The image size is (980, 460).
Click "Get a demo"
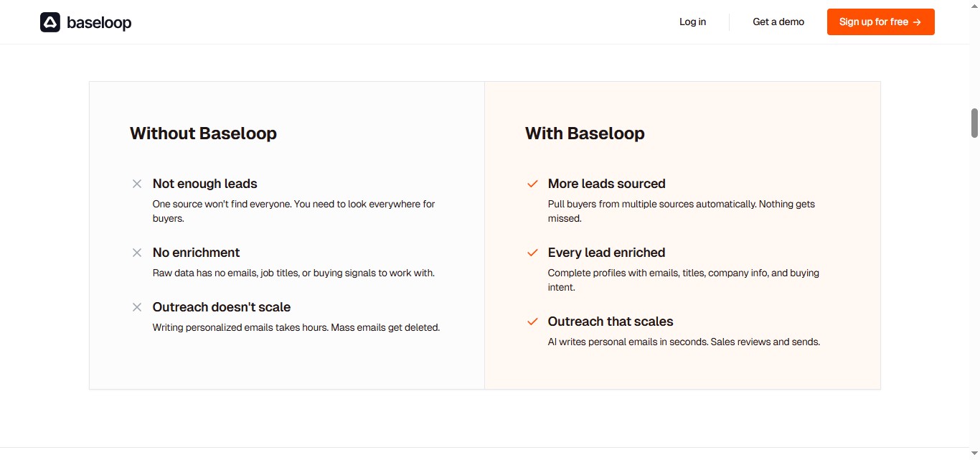coord(778,22)
